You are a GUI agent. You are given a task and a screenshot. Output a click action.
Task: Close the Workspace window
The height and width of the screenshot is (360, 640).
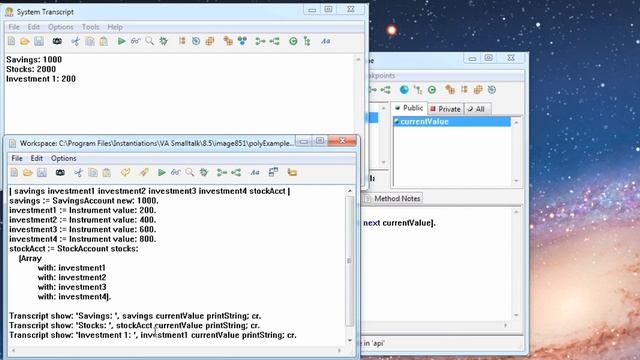(x=342, y=141)
